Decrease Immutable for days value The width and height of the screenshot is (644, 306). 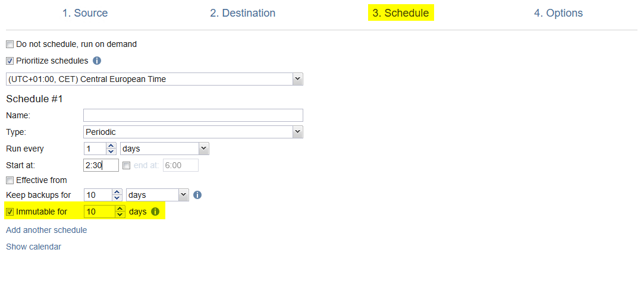[x=120, y=214]
